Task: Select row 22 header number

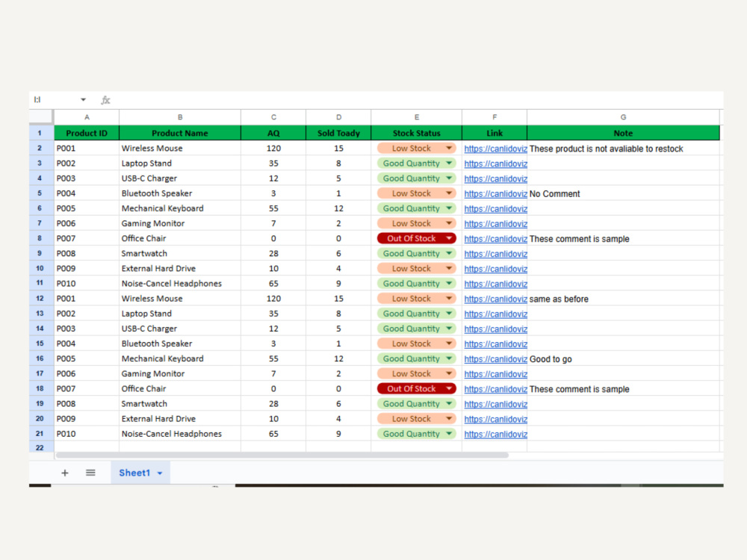Action: pos(40,447)
